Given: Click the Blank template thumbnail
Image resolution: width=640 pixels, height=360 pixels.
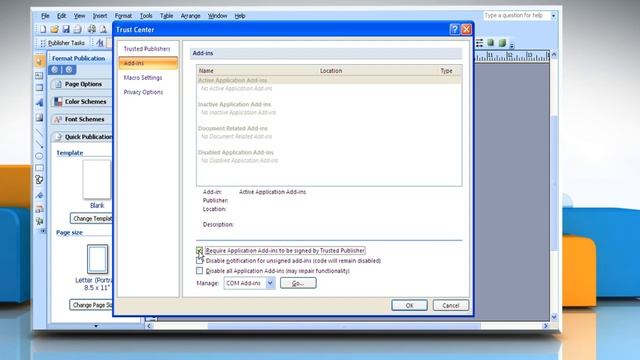Looking at the screenshot, I should click(97, 179).
